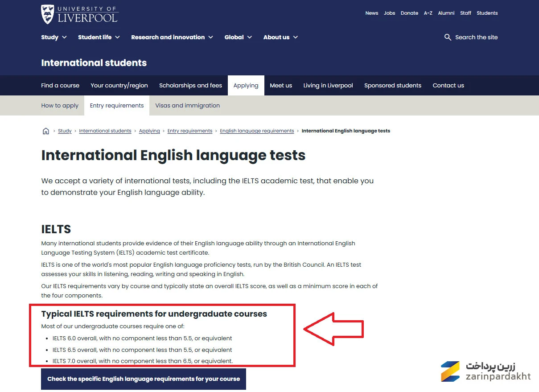Image resolution: width=539 pixels, height=392 pixels.
Task: Open the Sponsored students tab
Action: pos(393,85)
